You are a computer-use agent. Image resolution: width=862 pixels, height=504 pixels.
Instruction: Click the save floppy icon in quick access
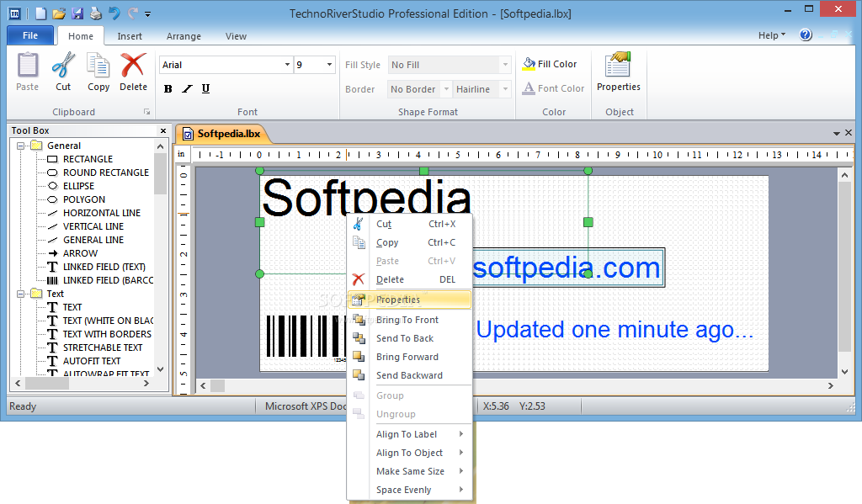[x=77, y=13]
